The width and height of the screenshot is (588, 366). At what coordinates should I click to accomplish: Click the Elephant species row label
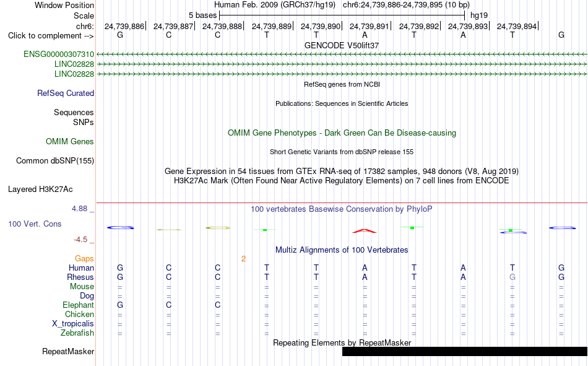[78, 305]
